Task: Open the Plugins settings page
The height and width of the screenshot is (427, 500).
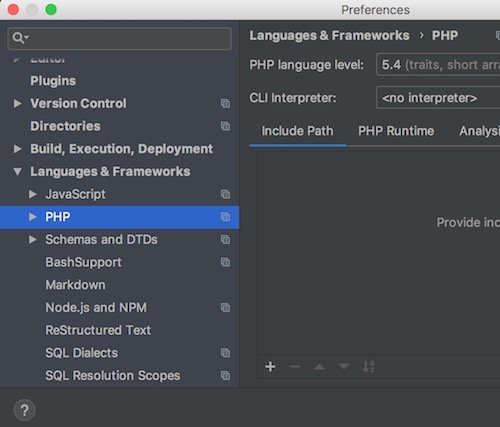Action: 53,81
